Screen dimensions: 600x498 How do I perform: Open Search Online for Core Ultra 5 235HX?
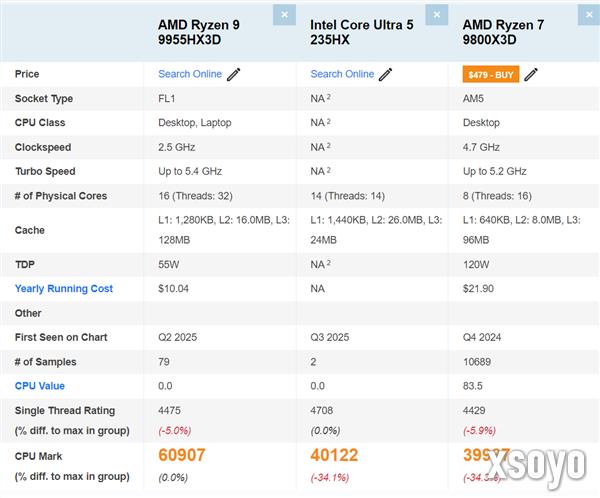pos(342,74)
